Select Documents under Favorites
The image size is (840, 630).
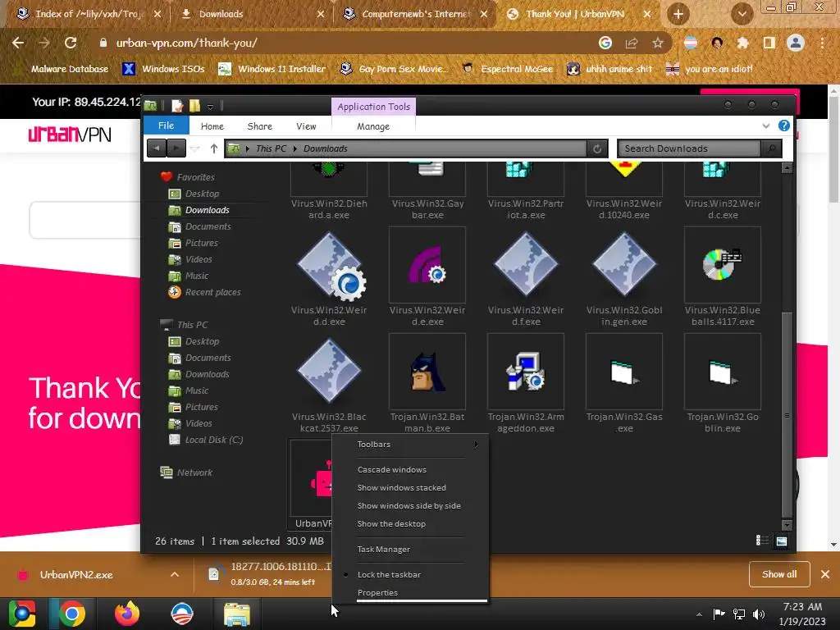click(x=208, y=226)
